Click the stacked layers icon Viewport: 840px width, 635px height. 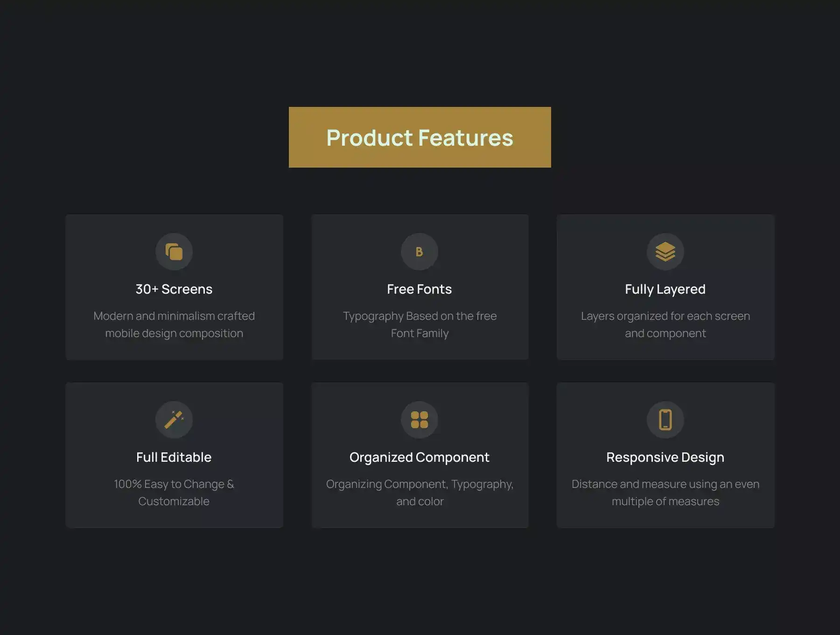point(665,252)
